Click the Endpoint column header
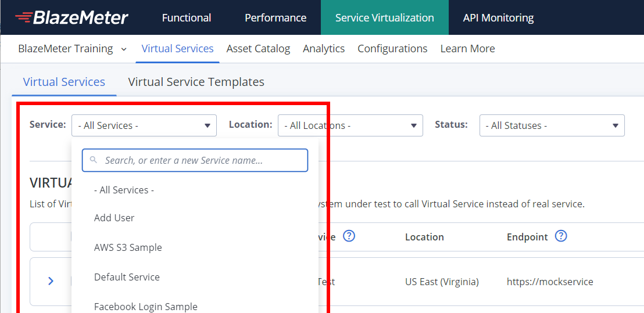 (x=527, y=237)
